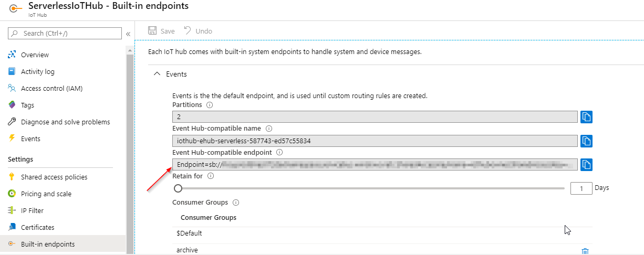The width and height of the screenshot is (644, 255).
Task: Click the Save button label
Action: point(168,31)
